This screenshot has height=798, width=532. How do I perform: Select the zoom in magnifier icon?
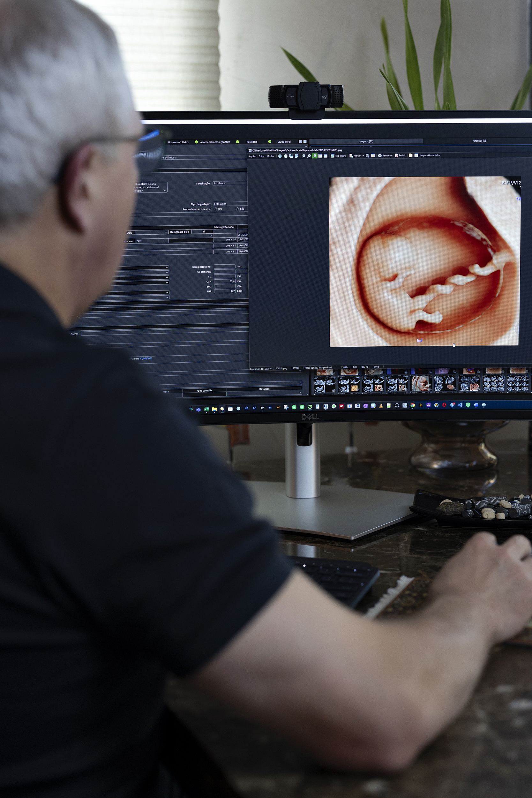(304, 155)
